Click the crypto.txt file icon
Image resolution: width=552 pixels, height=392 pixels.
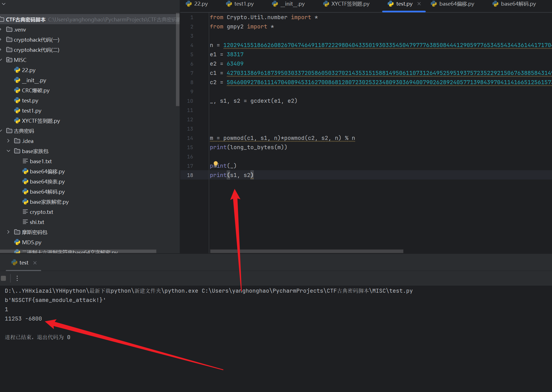(25, 212)
